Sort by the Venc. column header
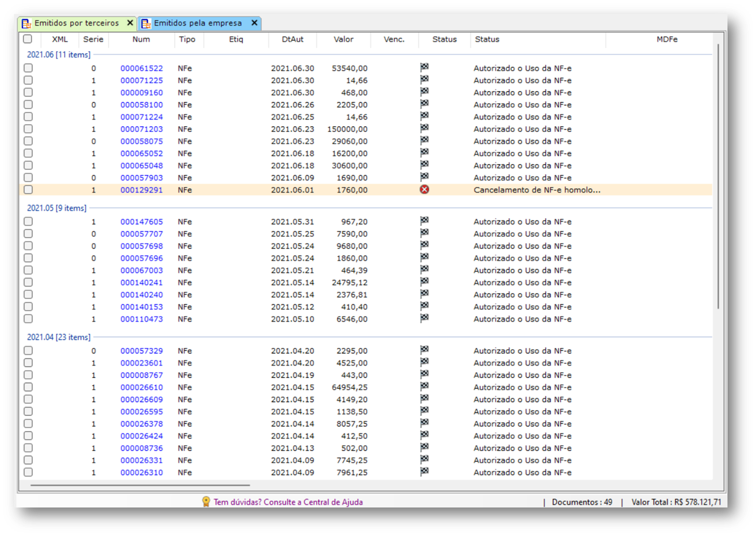The image size is (756, 536). click(x=394, y=39)
